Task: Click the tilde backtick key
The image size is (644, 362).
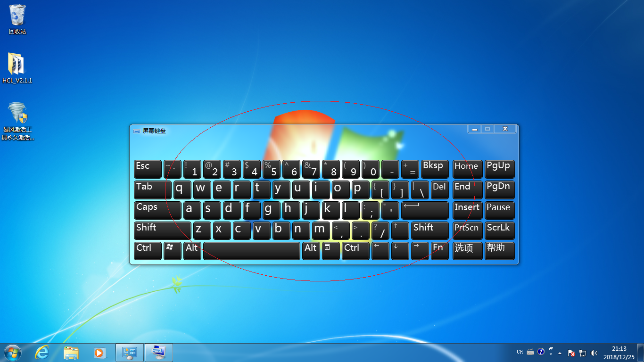Action: pyautogui.click(x=172, y=169)
